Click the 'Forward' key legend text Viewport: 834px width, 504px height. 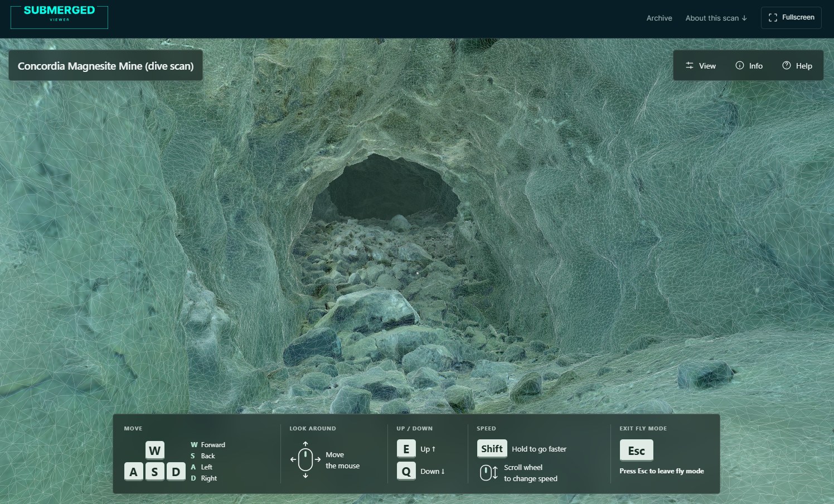213,445
